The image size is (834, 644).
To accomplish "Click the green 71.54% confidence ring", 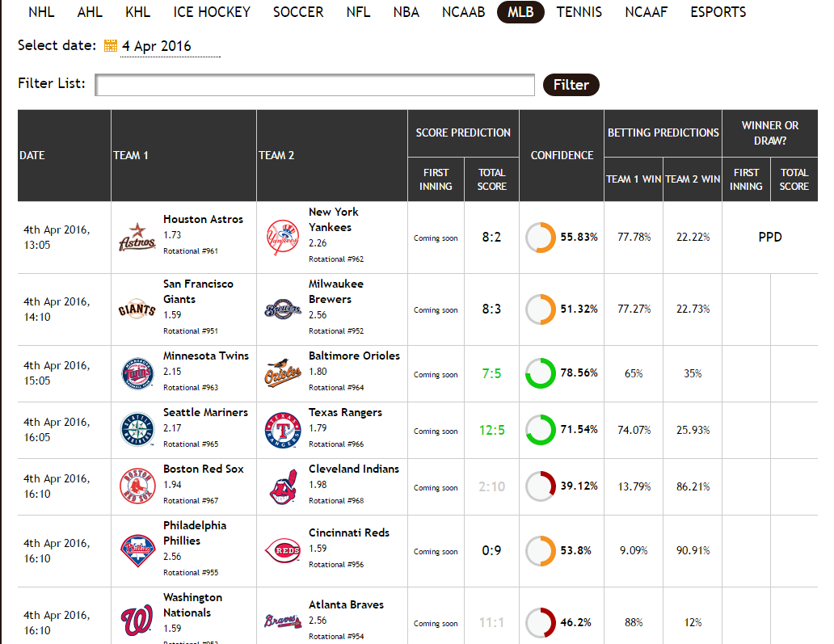I will tap(541, 430).
